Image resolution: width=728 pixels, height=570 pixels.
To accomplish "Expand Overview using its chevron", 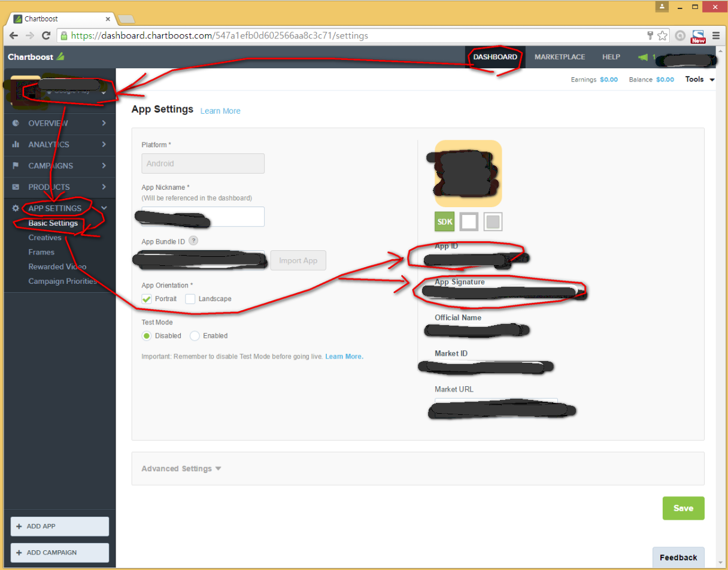I will pyautogui.click(x=104, y=123).
